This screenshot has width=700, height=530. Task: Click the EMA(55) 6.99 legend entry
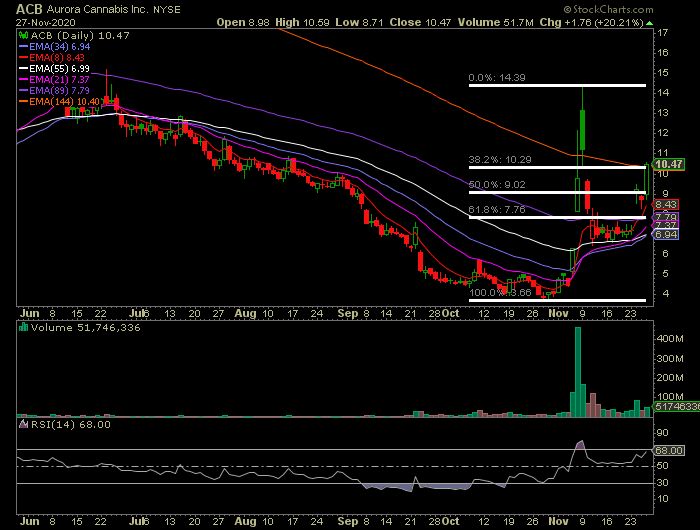click(59, 69)
